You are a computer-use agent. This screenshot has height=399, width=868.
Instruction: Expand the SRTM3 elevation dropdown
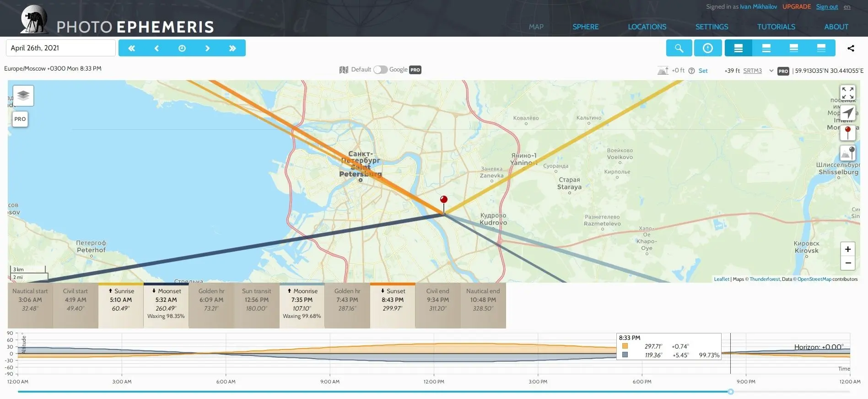coord(771,71)
